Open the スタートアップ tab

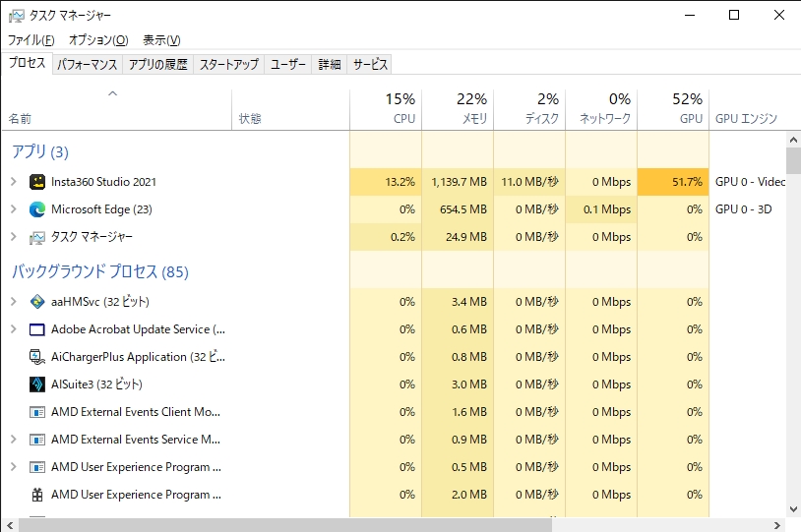pyautogui.click(x=228, y=65)
